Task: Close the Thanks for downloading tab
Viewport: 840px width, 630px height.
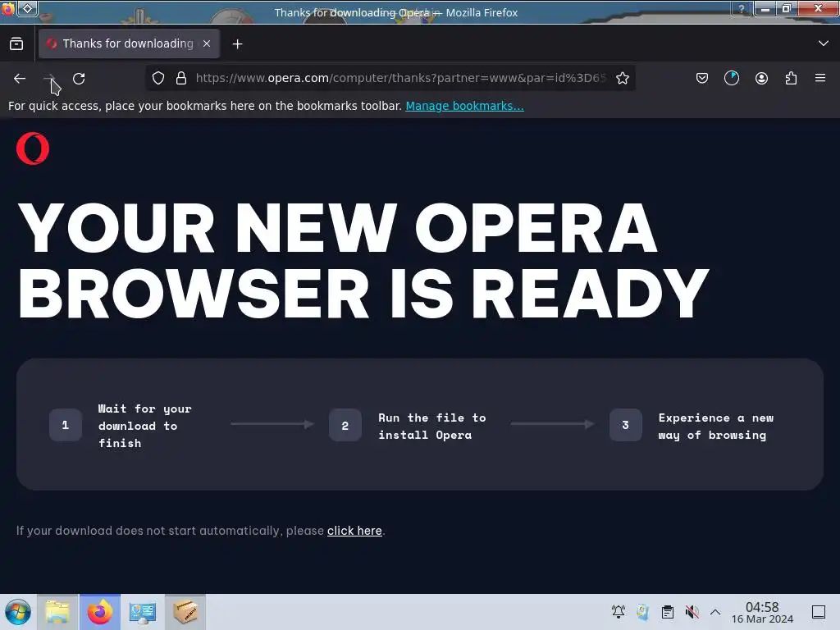Action: (207, 44)
